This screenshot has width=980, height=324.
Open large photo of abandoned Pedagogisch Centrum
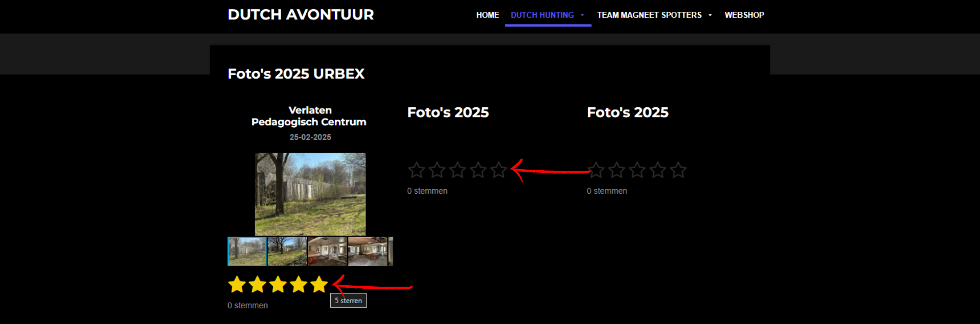coord(310,194)
